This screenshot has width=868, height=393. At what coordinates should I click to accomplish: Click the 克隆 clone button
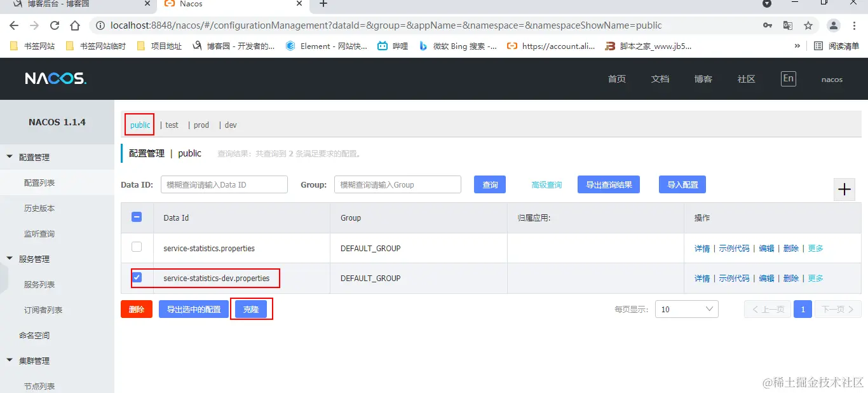coord(251,309)
